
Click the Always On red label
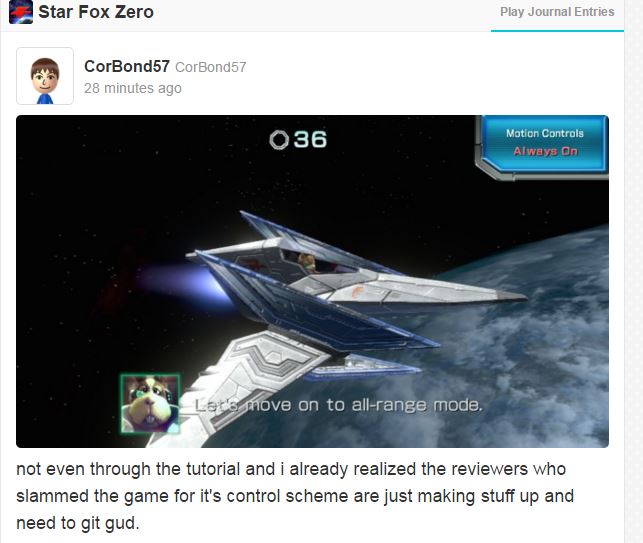(545, 151)
